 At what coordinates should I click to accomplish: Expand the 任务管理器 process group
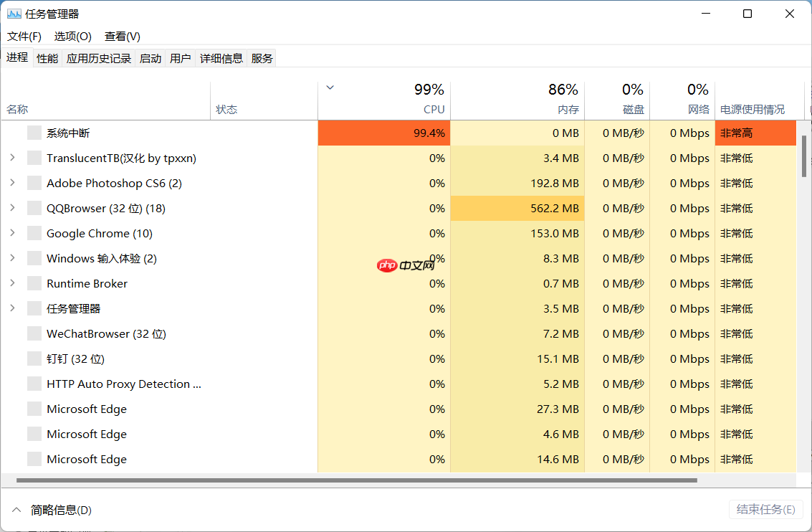click(12, 308)
